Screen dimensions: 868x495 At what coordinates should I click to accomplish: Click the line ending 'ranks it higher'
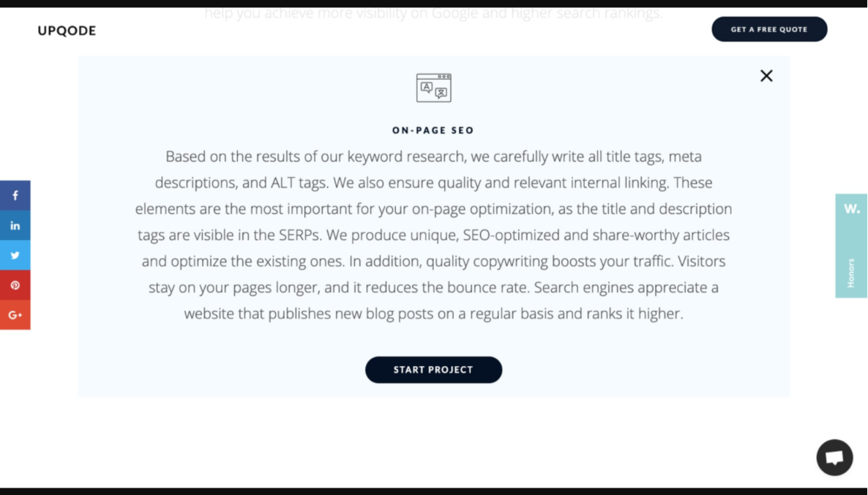point(433,314)
